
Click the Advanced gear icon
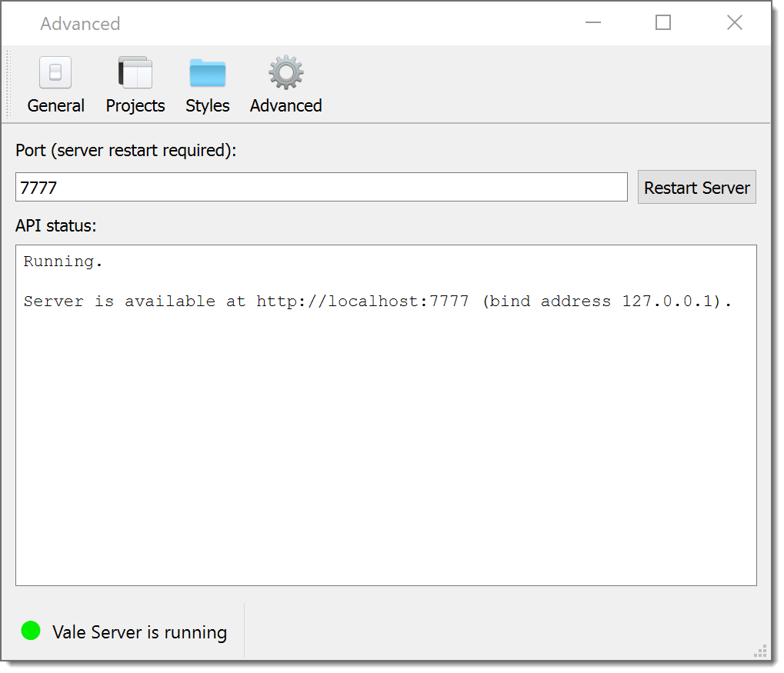click(x=285, y=73)
